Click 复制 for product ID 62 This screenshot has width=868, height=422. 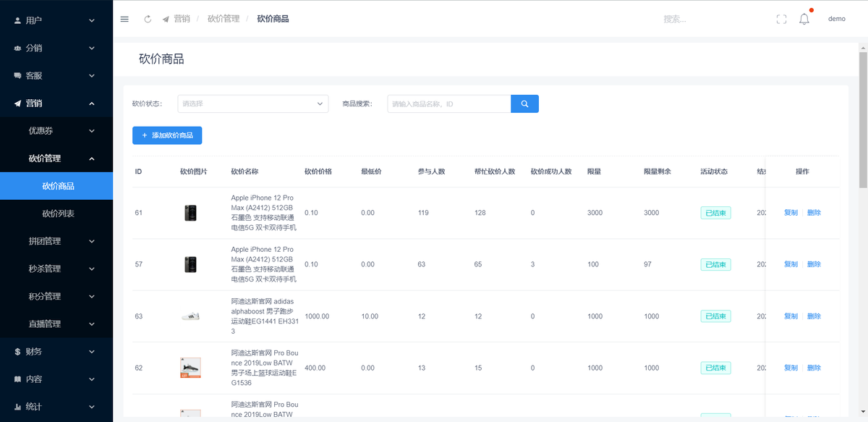pos(791,368)
